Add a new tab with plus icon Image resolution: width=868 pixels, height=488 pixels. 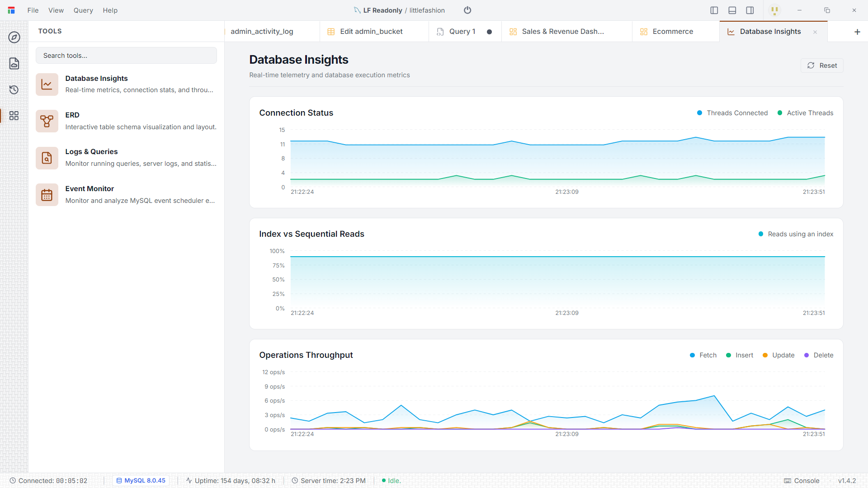(x=857, y=32)
